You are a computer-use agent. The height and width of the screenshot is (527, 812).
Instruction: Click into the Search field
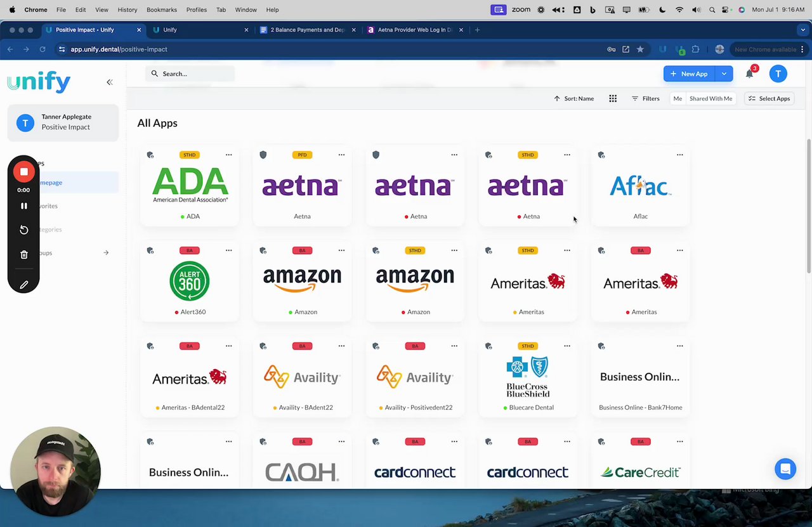[190, 74]
